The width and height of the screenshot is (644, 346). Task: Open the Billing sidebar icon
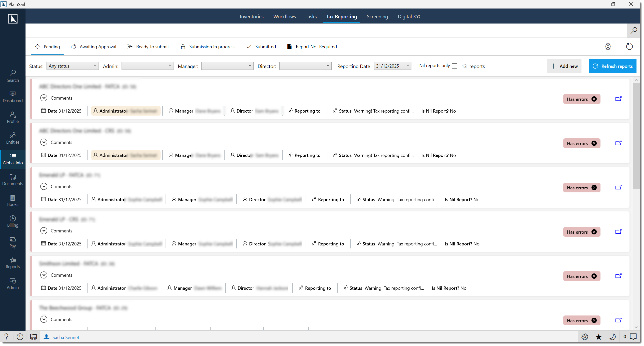point(13,221)
